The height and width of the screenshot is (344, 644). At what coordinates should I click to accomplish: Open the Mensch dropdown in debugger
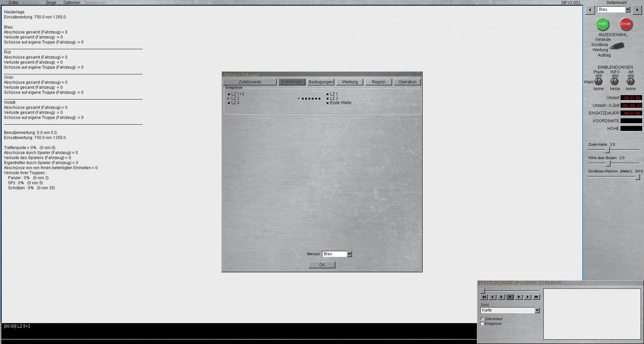[349, 254]
